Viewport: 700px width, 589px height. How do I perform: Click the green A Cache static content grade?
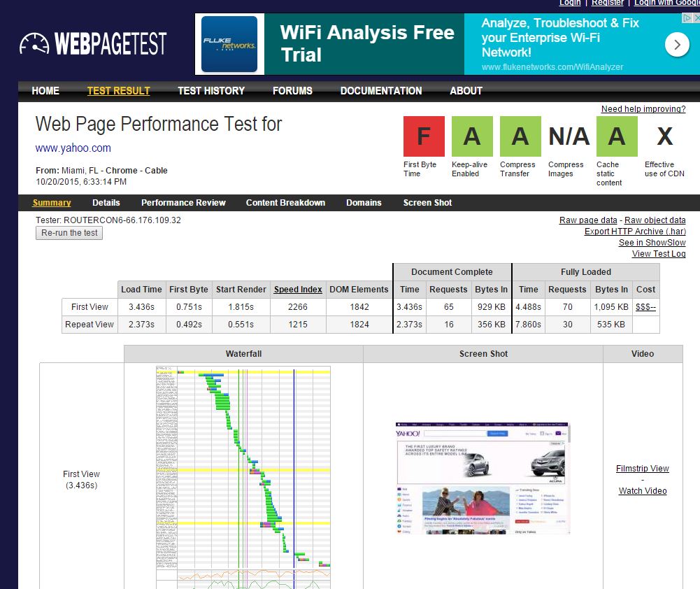tap(617, 136)
